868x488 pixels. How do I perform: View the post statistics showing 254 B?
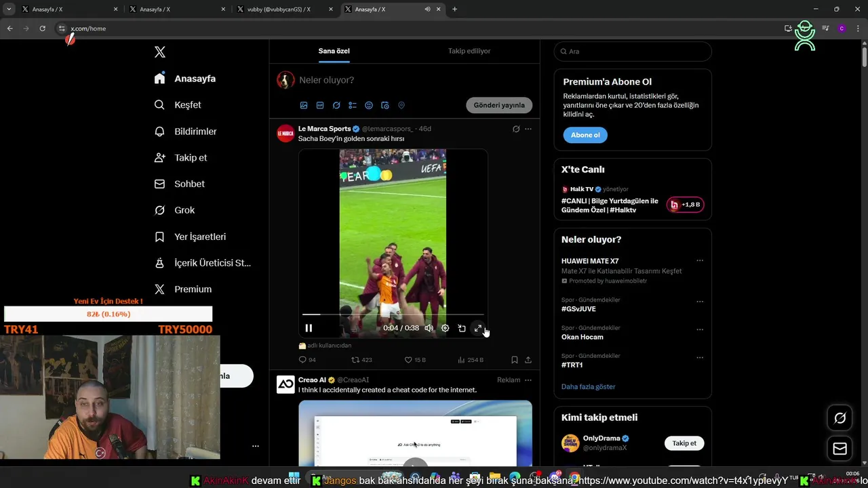(471, 360)
